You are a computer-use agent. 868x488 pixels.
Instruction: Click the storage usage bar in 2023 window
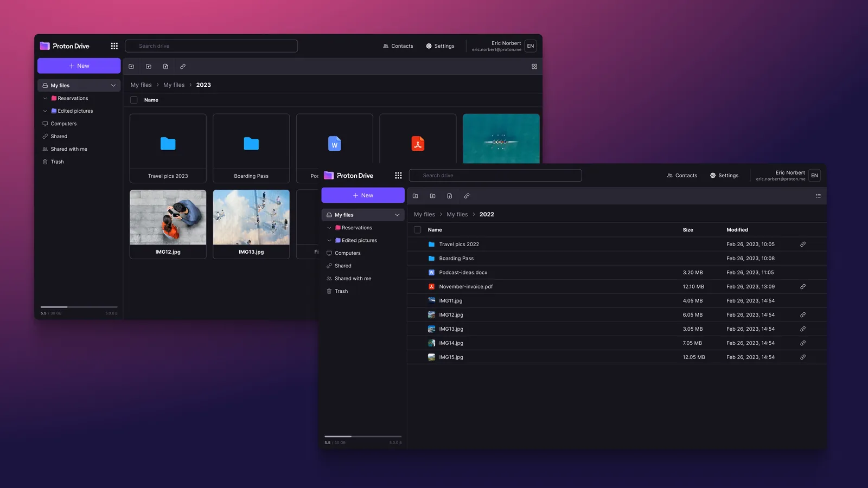(x=79, y=307)
